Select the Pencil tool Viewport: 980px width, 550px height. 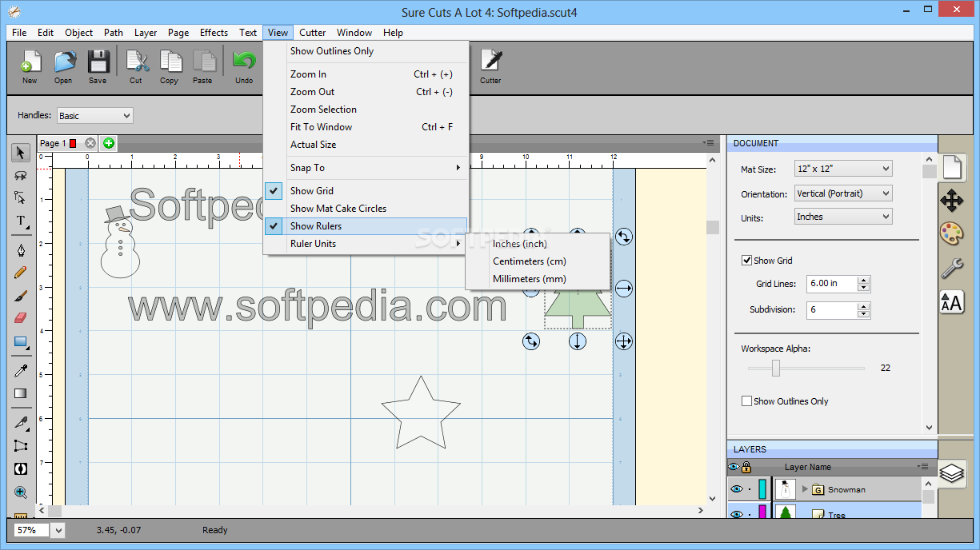tap(21, 273)
